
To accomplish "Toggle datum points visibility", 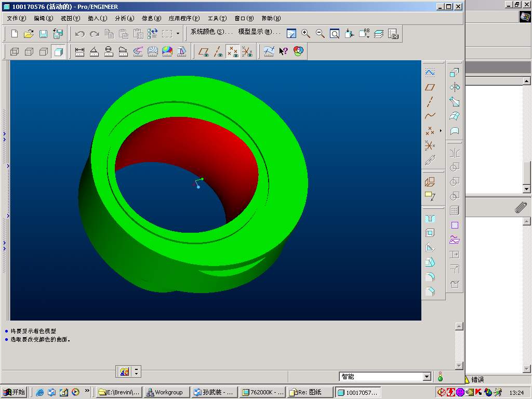I will coord(233,51).
